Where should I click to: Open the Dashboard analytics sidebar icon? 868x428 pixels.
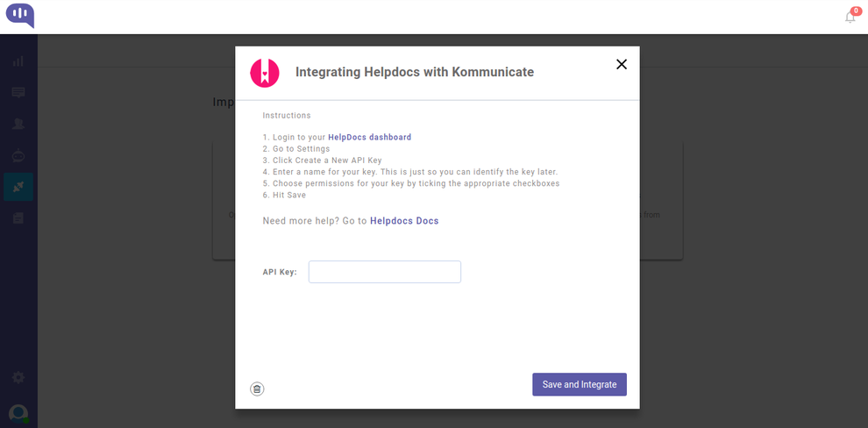(18, 61)
